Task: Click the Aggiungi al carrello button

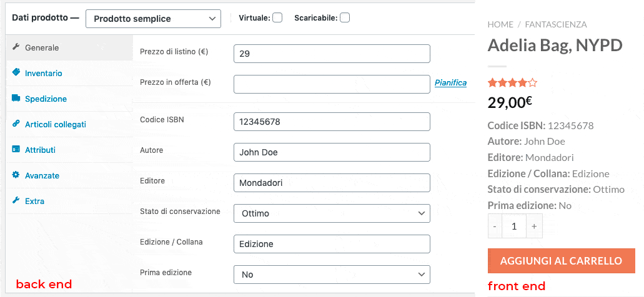Action: click(x=562, y=261)
